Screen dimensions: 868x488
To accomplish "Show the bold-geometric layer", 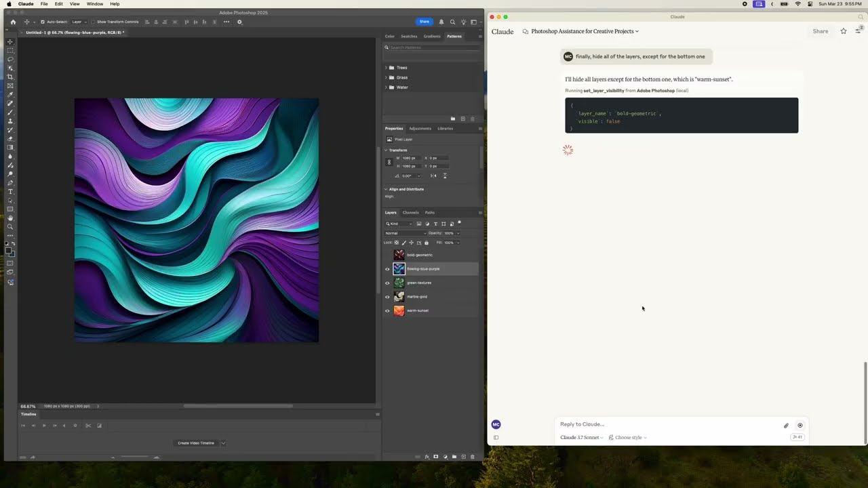I will [388, 255].
